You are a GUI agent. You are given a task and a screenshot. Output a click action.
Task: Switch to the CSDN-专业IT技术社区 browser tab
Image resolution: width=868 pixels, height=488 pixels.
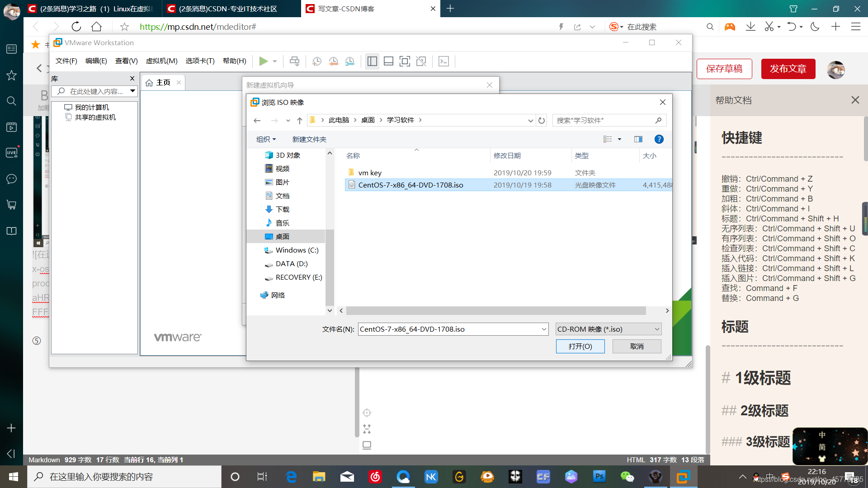pos(228,9)
